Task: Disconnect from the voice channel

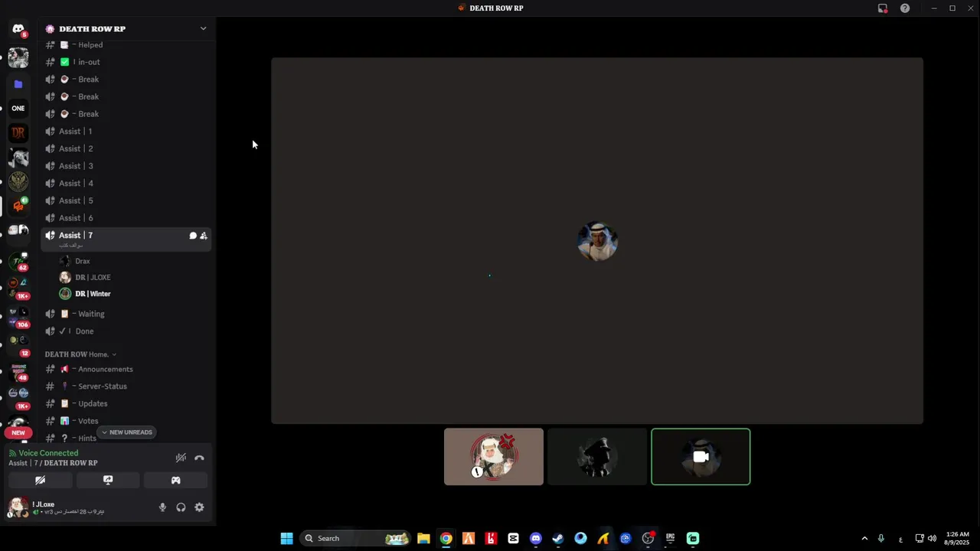Action: click(x=199, y=458)
